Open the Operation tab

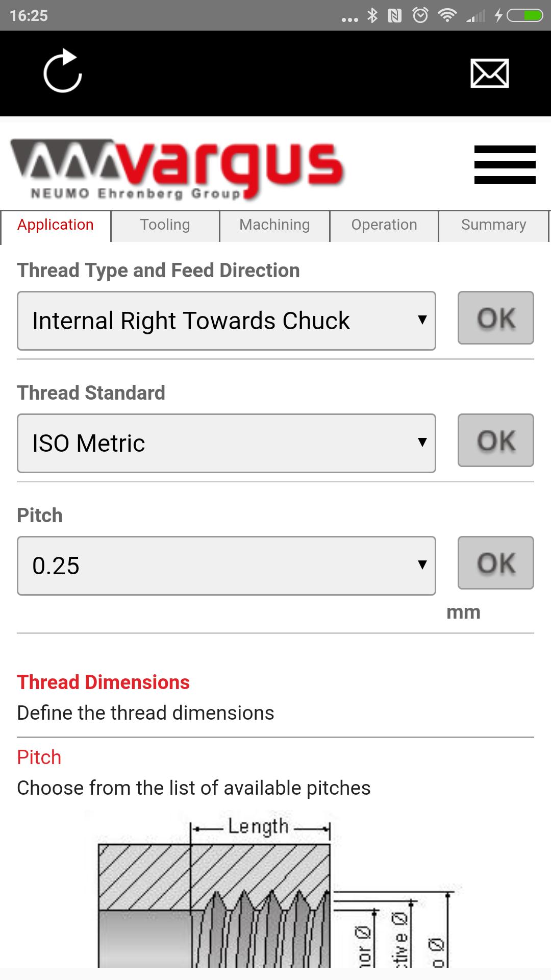(384, 226)
